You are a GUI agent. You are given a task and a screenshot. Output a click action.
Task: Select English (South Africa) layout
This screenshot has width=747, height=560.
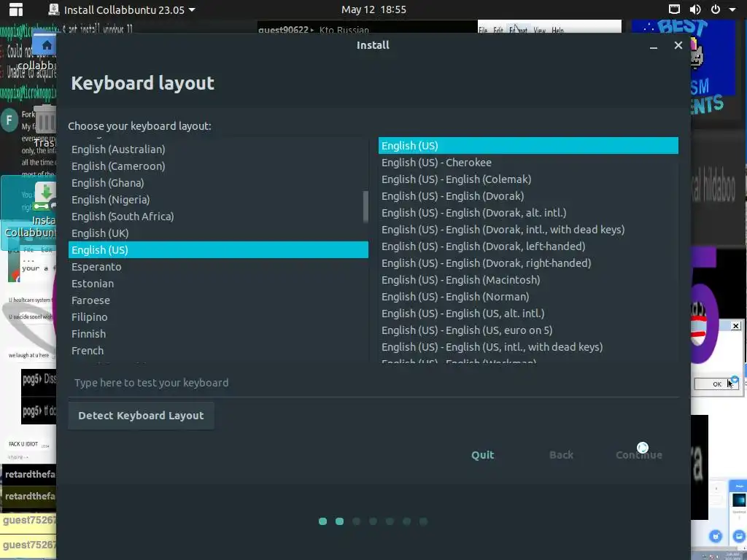tap(218, 216)
